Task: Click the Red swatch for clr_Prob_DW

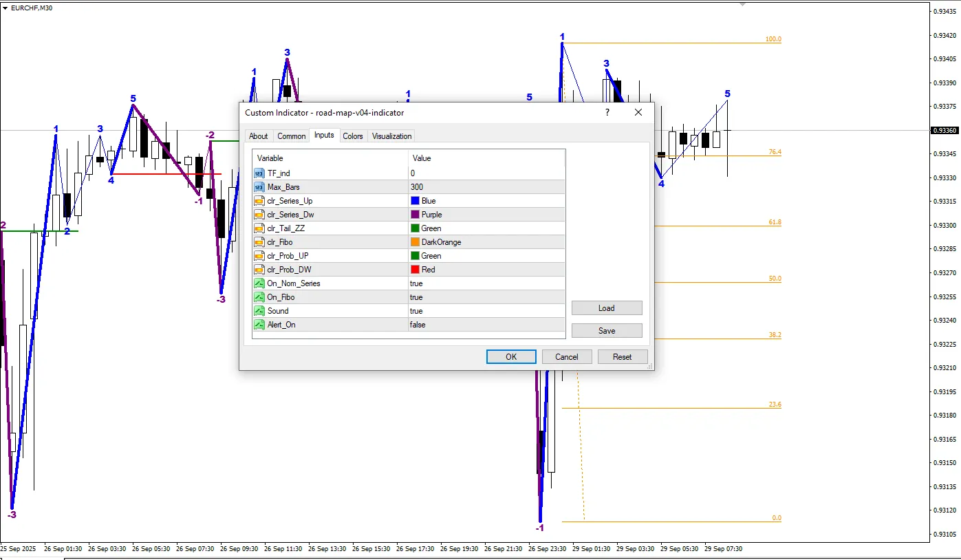Action: [x=415, y=270]
